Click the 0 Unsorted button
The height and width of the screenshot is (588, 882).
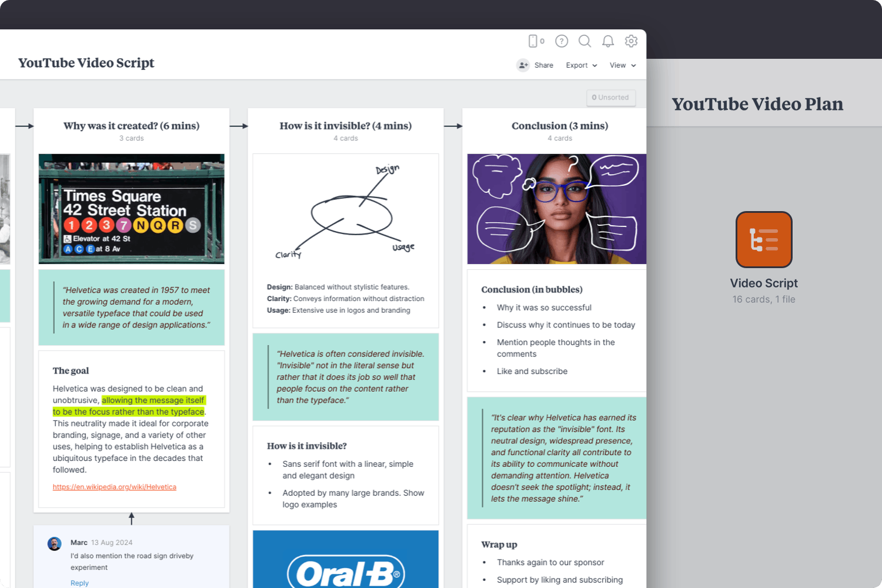pyautogui.click(x=610, y=98)
